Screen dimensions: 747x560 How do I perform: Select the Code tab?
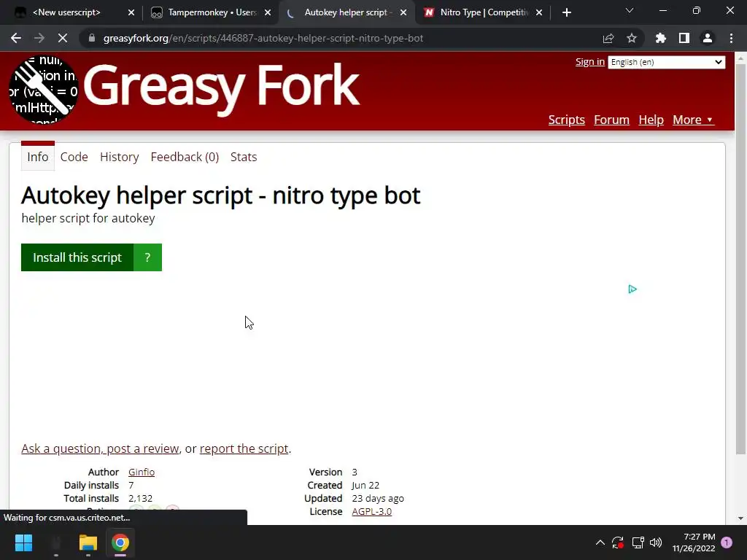tap(74, 157)
